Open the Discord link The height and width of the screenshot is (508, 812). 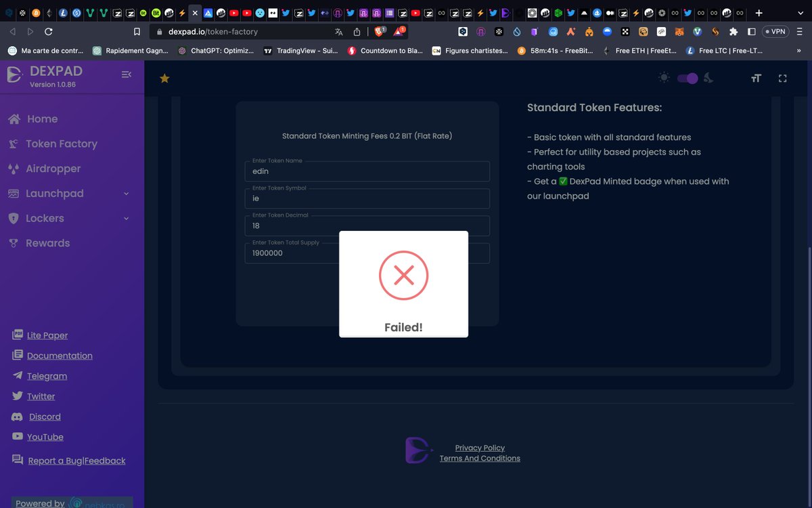[45, 417]
